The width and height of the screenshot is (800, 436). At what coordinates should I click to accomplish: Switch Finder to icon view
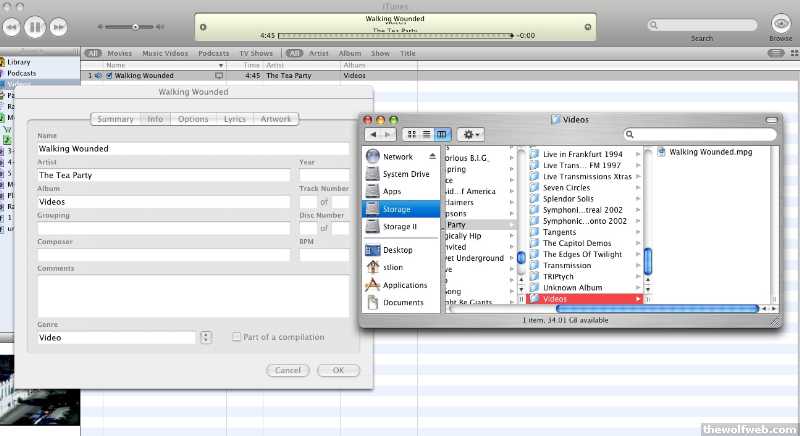(x=411, y=134)
